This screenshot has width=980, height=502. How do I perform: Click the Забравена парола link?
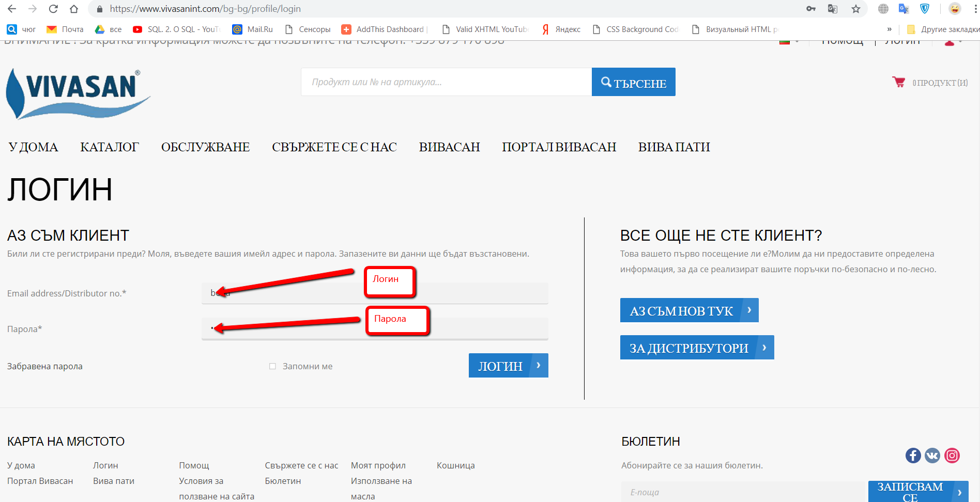coord(45,366)
